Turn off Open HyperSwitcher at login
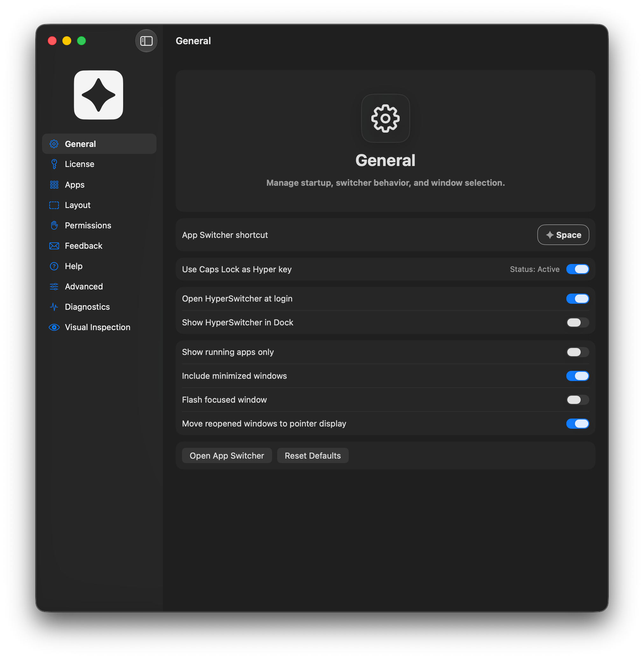 (x=577, y=299)
